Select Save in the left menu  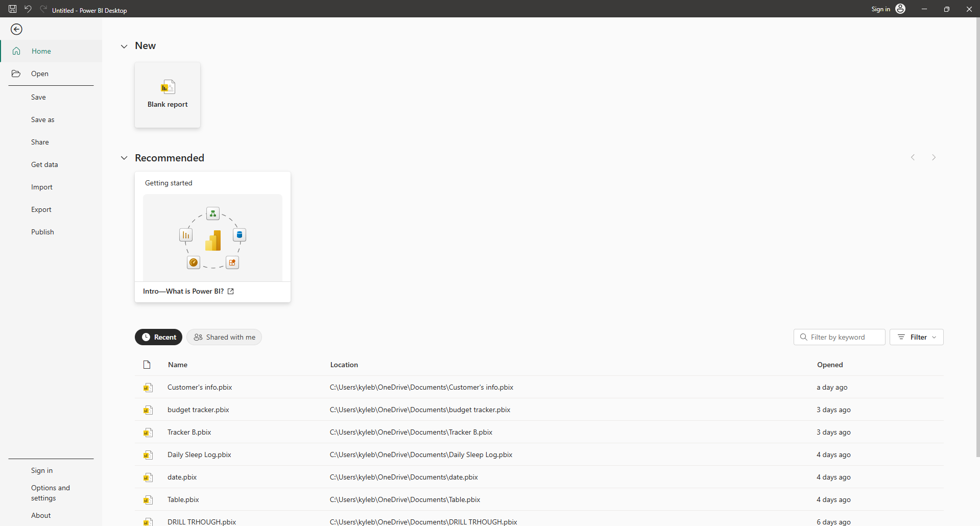point(38,97)
